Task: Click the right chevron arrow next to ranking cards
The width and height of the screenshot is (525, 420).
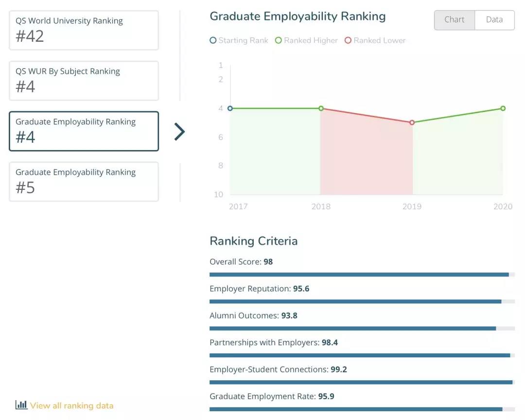Action: [x=179, y=132]
